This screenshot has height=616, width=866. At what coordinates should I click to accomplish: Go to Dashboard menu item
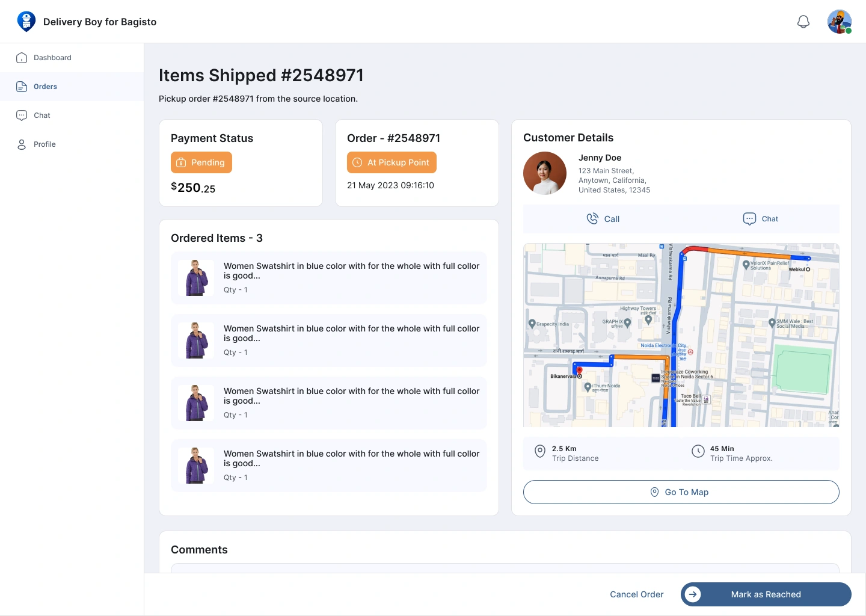[x=72, y=58]
